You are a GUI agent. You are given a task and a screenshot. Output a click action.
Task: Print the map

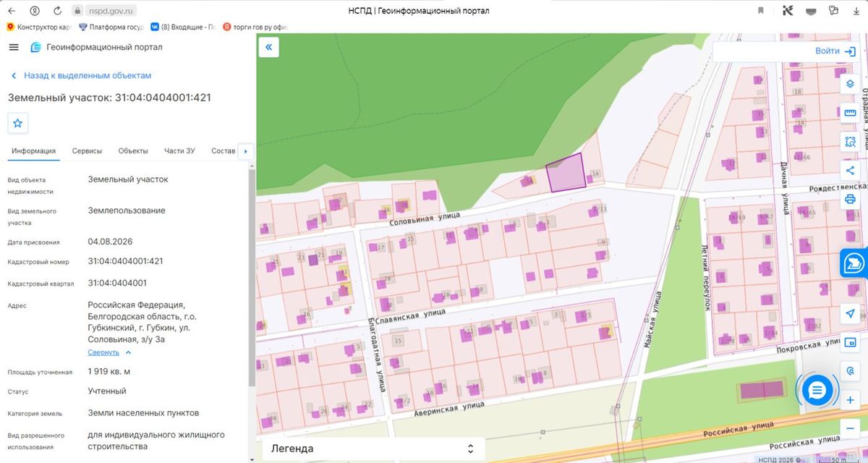(850, 199)
